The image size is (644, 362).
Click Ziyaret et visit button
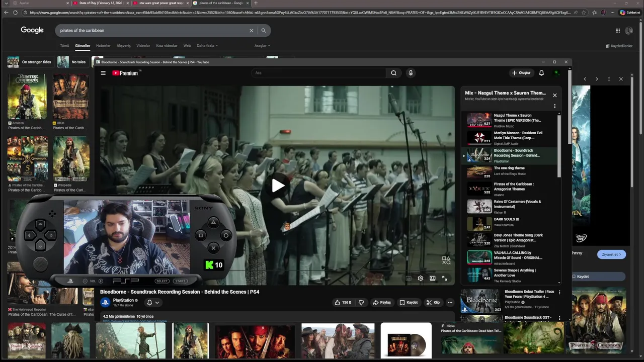click(612, 254)
